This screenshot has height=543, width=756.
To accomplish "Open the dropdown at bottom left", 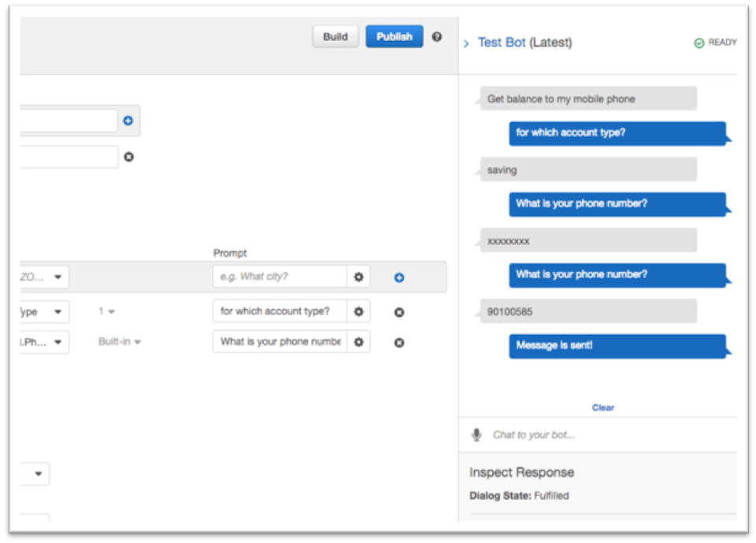I will (x=35, y=474).
